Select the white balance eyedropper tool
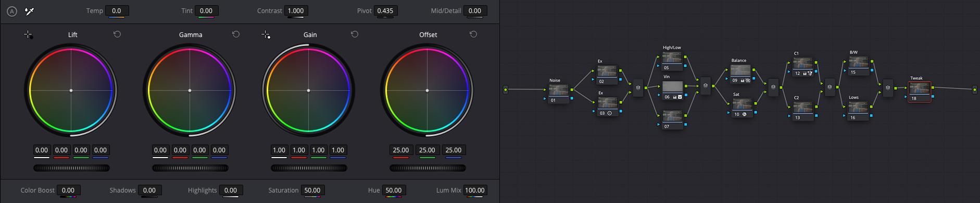This screenshot has width=980, height=203. (x=30, y=11)
